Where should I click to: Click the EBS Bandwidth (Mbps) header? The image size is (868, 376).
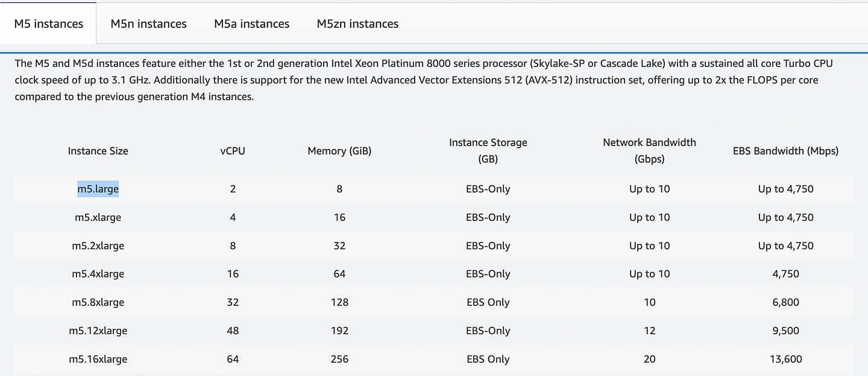(x=785, y=151)
